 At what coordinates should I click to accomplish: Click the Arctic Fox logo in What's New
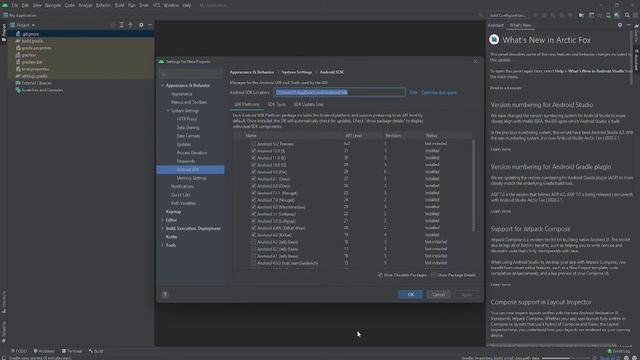pos(494,39)
